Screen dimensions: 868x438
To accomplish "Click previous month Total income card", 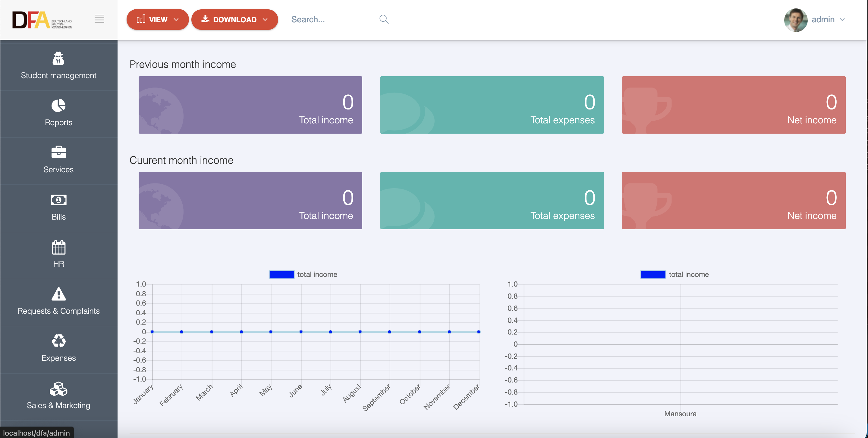I will [x=250, y=105].
